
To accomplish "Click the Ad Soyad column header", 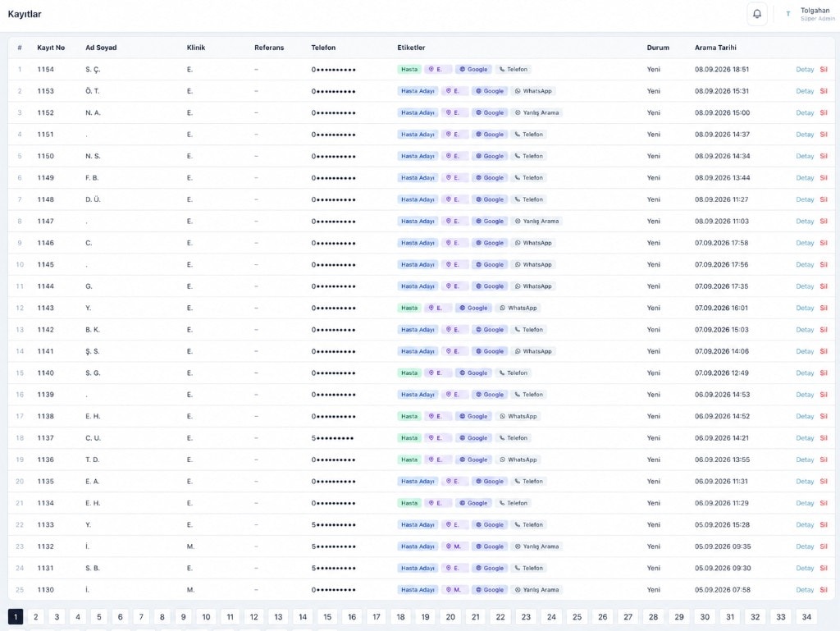I will click(101, 48).
